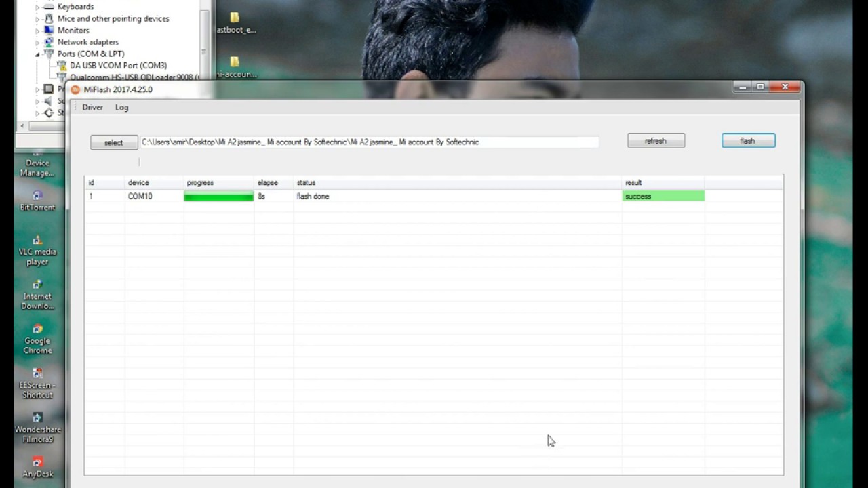Click the id cell showing 1
Viewport: 868px width, 488px height.
[x=91, y=197]
